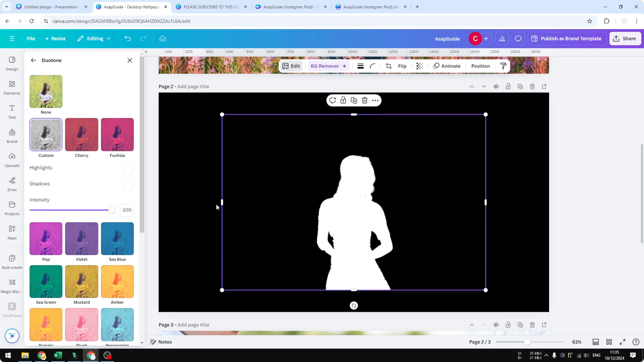This screenshot has height=362, width=644.
Task: Switch to the Untitled design Presentation tab
Action: click(x=50, y=7)
